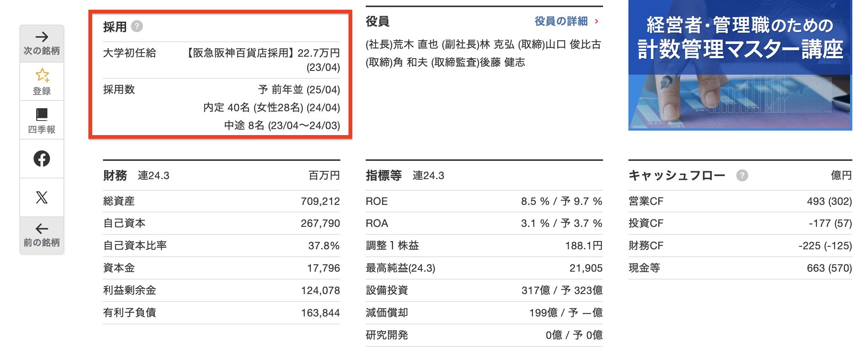Select the ROA value 3.1 % / 予 3.7 %
This screenshot has width=868, height=359.
pos(562,223)
